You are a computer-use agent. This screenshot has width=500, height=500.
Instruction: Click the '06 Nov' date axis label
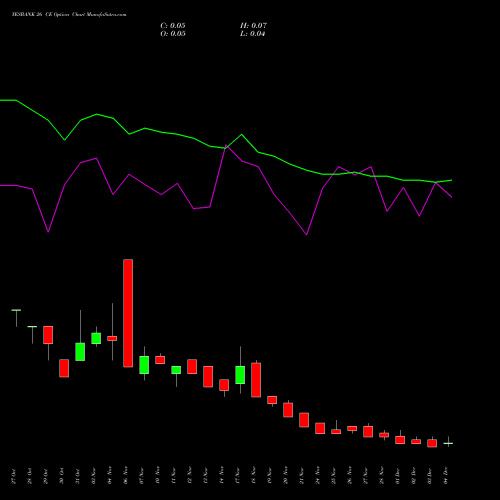coord(125,476)
